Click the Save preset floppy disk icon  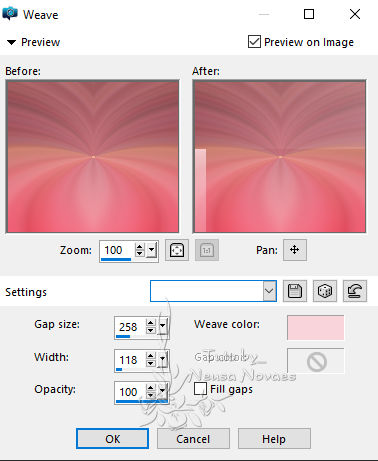295,291
